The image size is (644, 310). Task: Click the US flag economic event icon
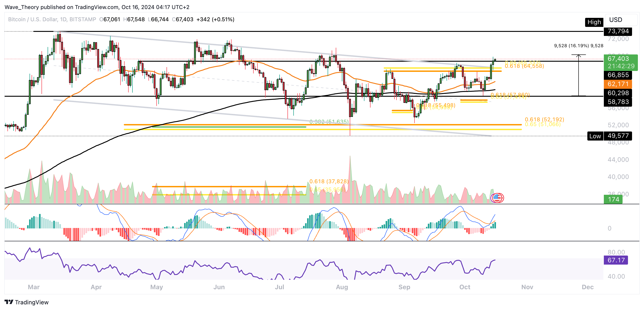pos(497,198)
